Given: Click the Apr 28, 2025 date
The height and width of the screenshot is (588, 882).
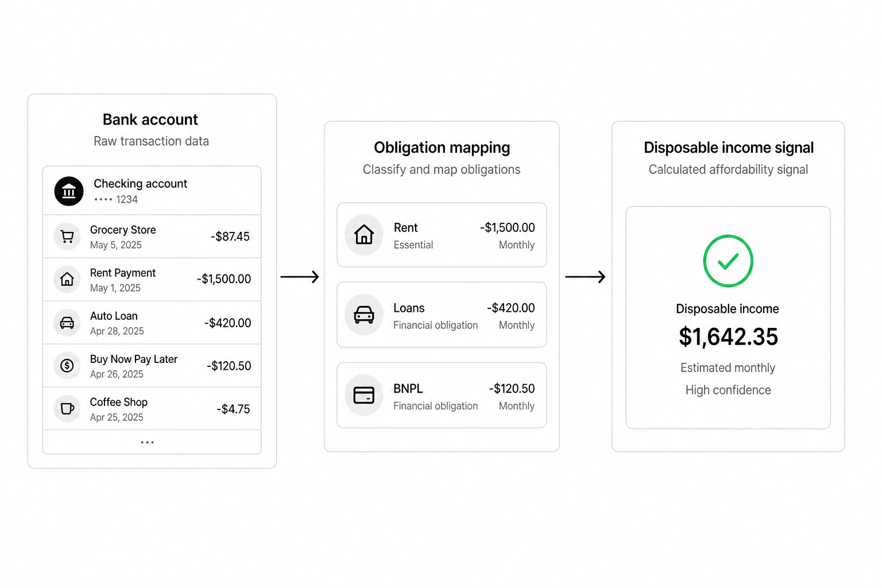Looking at the screenshot, I should [117, 331].
